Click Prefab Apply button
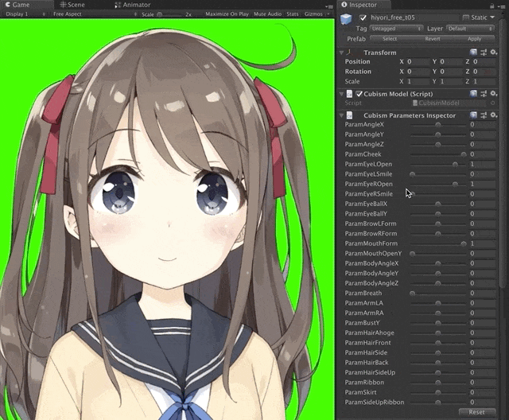Image resolution: width=509 pixels, height=420 pixels. 474,39
